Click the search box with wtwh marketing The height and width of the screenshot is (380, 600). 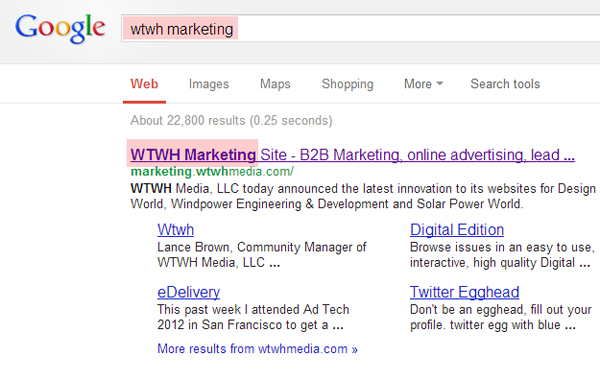[x=360, y=28]
